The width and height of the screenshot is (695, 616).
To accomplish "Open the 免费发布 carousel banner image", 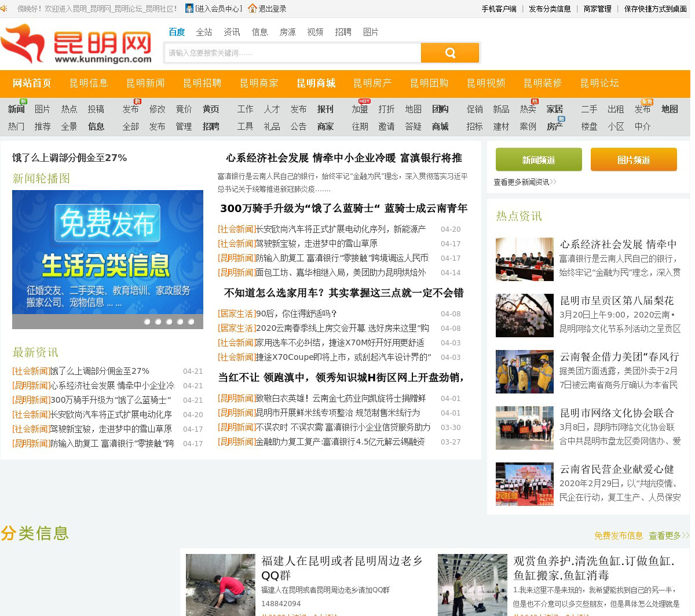I will coord(108,252).
